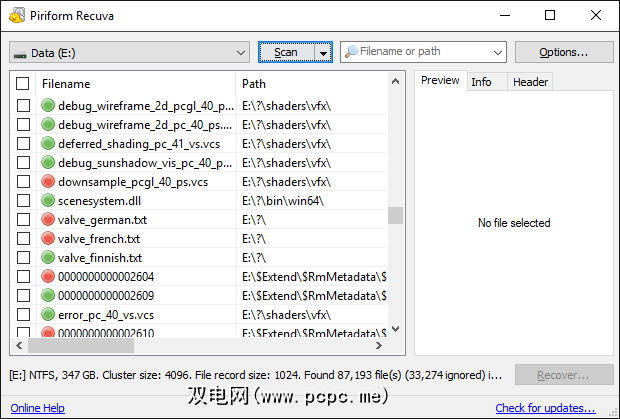Select the debug_wireframe_2d_pc_40_ps... file name
This screenshot has height=419, width=620.
[145, 125]
